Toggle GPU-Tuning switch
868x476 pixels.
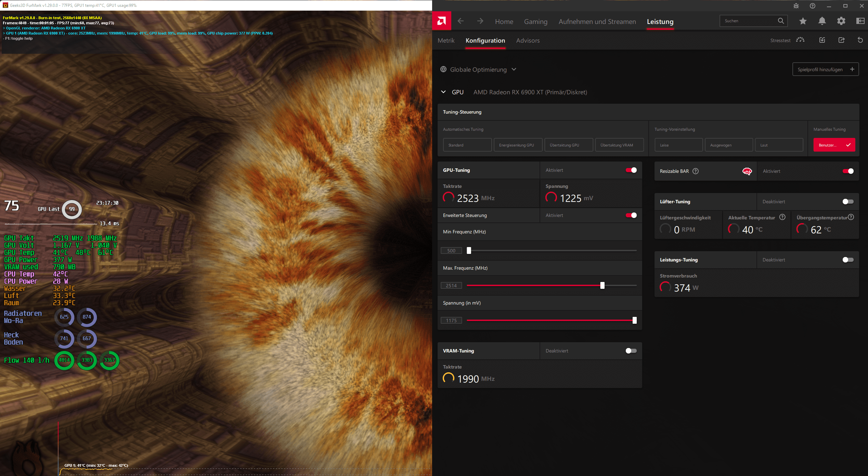tap(631, 170)
